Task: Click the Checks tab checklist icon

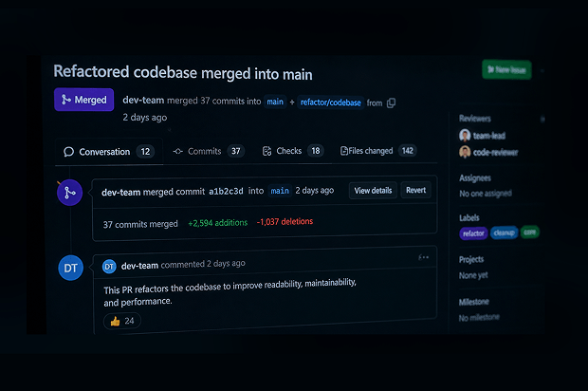Action: [266, 151]
